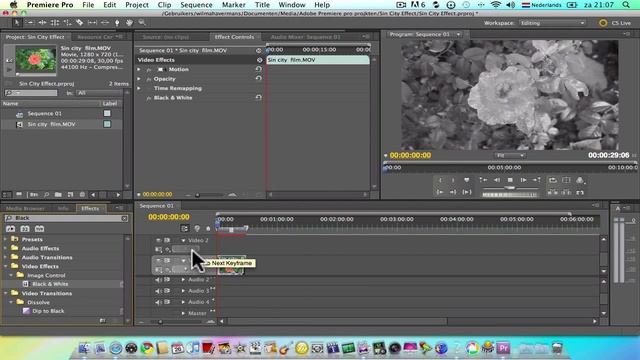
Task: Select the Zoom magnifier tool
Action: (x=142, y=23)
